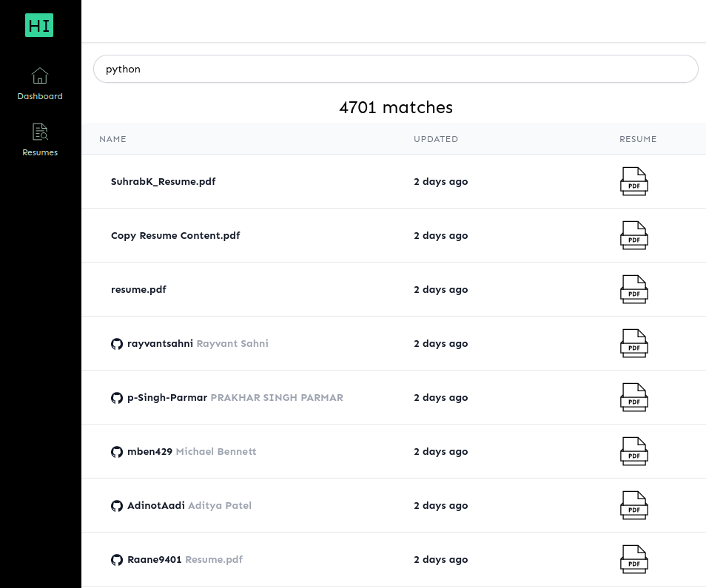Screen dimensions: 706x588
Task: Open the Copy Resume Content.pdf entry
Action: 175,235
